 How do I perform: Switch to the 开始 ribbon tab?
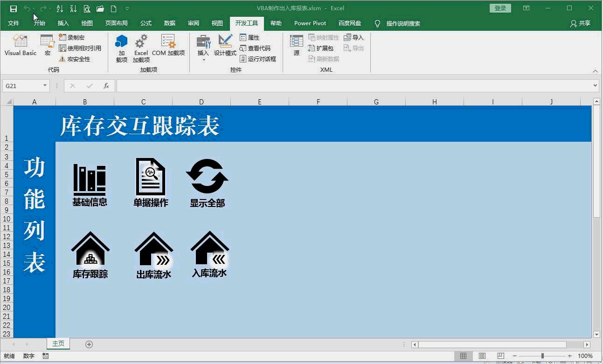click(39, 23)
